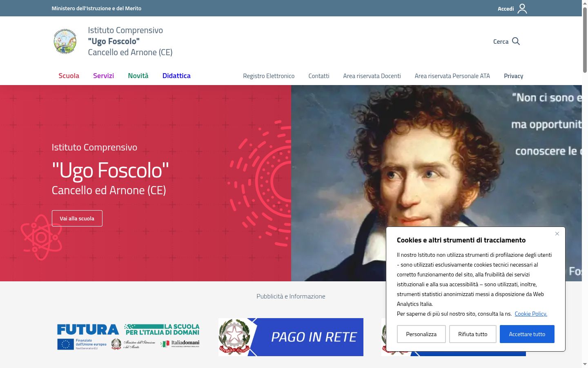Open the Pago In Rete banner

[291, 337]
